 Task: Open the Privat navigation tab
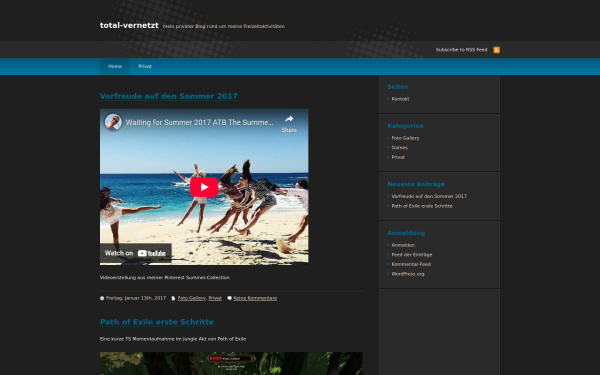pos(145,66)
